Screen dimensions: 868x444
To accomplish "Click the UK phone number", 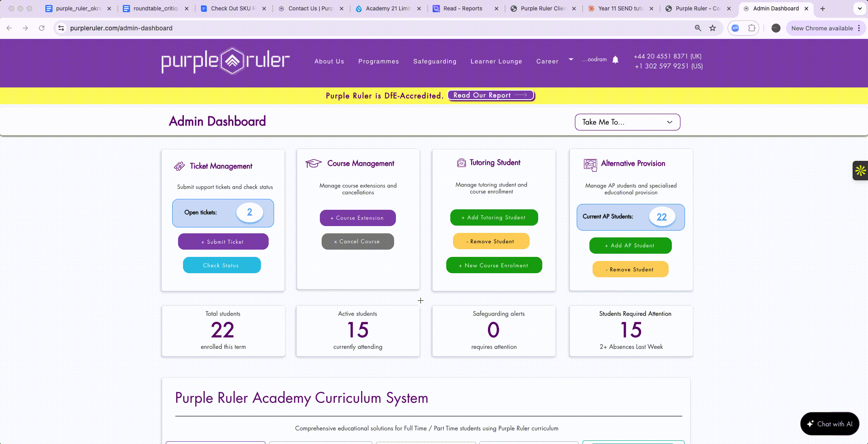I will pyautogui.click(x=668, y=56).
